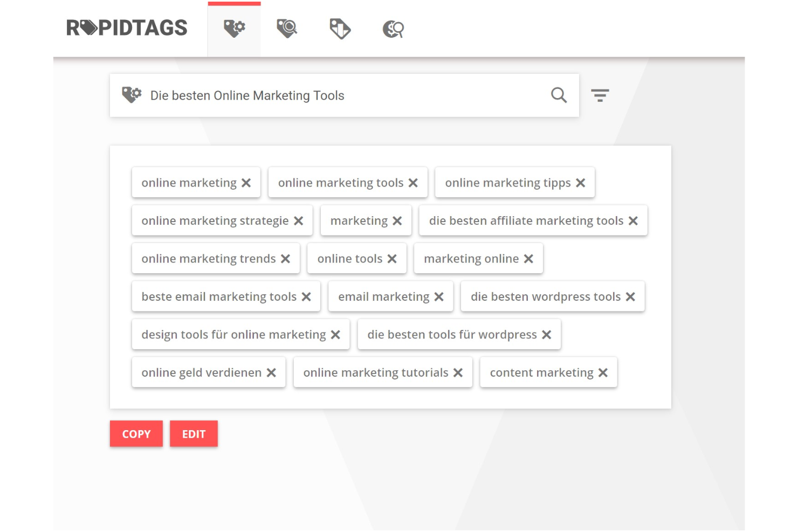Open the Tag Extractor icon

[x=339, y=28]
